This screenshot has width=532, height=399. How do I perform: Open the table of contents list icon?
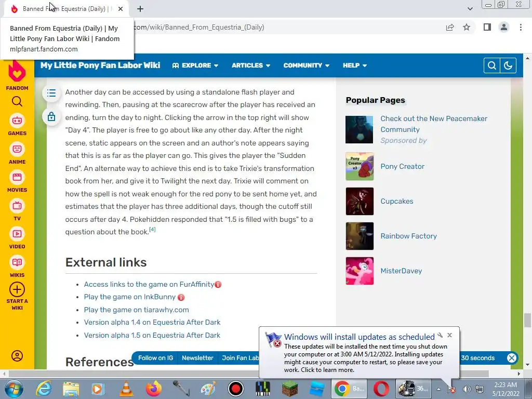pyautogui.click(x=51, y=93)
